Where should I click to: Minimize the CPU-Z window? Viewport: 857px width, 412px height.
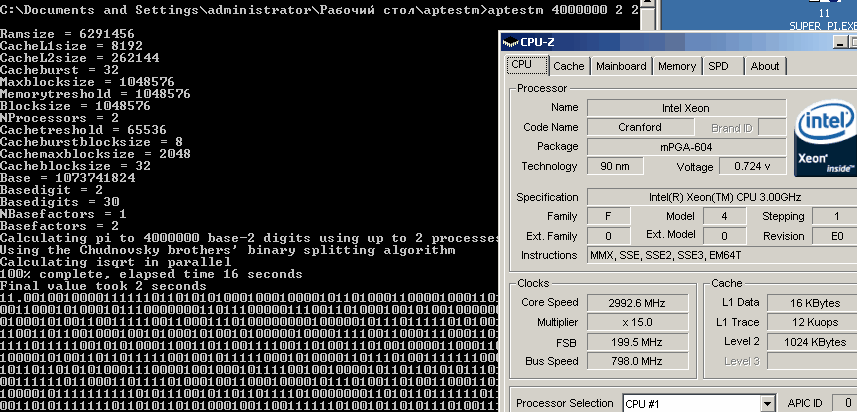pyautogui.click(x=841, y=42)
